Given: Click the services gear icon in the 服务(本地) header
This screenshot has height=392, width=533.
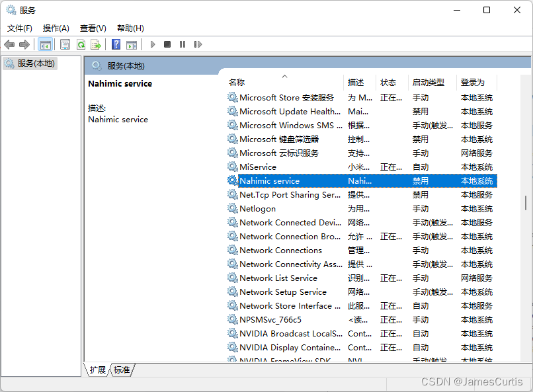Looking at the screenshot, I should (97, 65).
